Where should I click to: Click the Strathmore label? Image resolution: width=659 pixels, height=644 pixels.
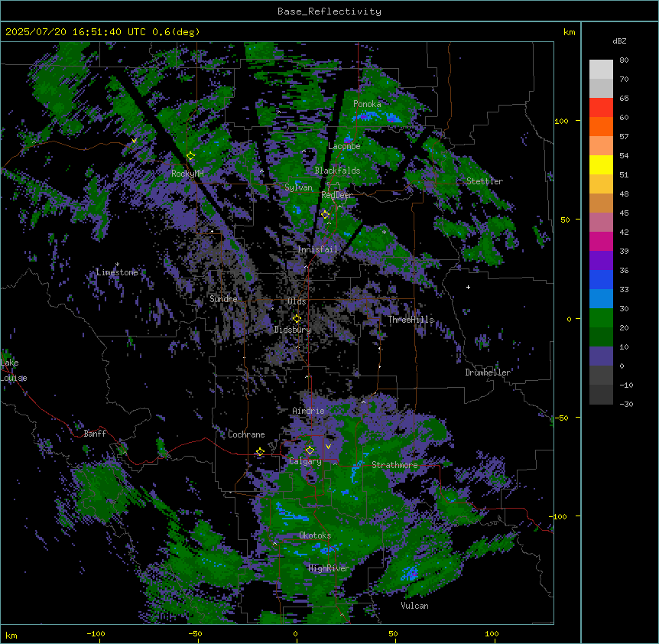394,465
